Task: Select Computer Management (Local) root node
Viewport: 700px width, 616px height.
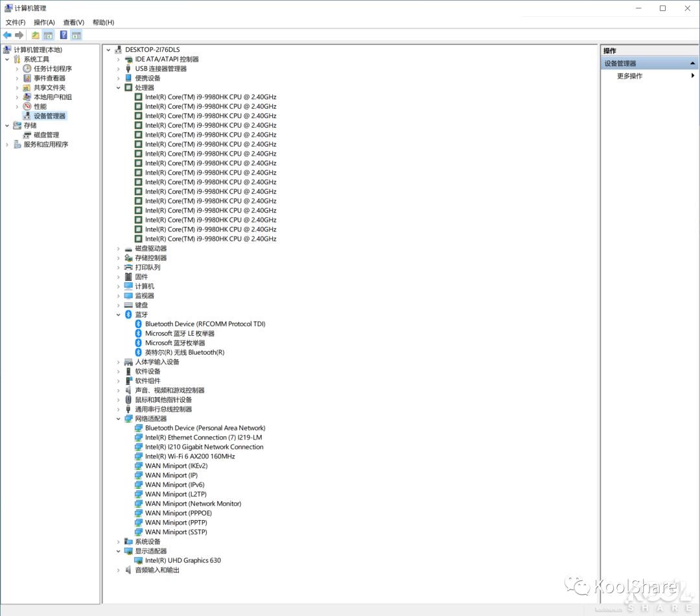Action: click(x=38, y=49)
